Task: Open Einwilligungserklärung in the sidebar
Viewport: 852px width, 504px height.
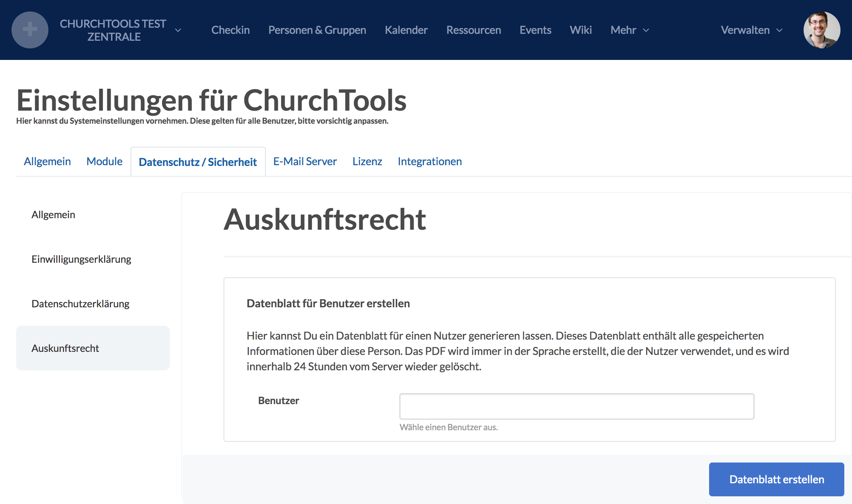Action: point(93,259)
